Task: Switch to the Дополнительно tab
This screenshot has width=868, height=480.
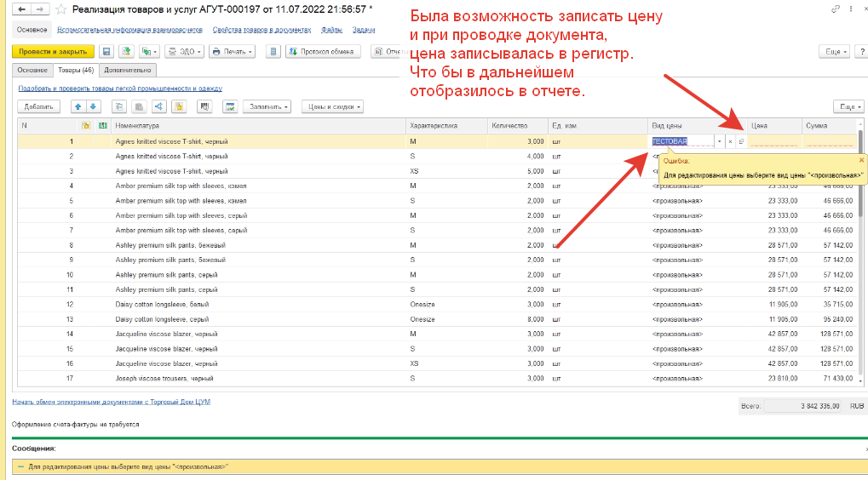Action: coord(128,70)
